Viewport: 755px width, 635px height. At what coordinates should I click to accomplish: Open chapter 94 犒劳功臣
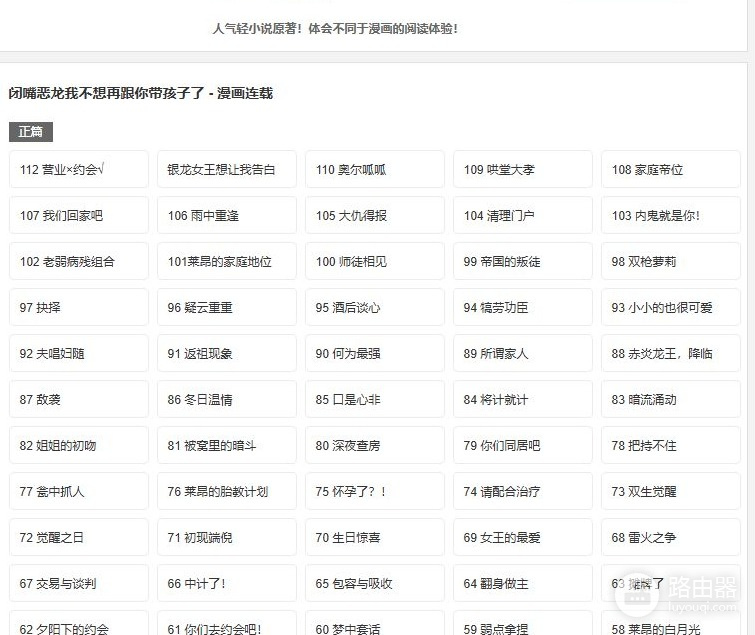[523, 307]
